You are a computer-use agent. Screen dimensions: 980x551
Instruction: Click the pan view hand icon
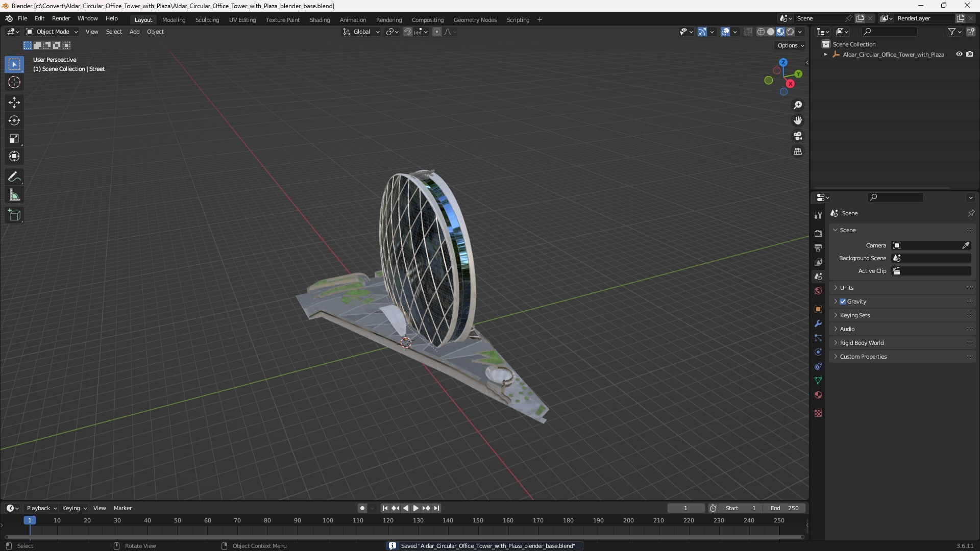(798, 120)
